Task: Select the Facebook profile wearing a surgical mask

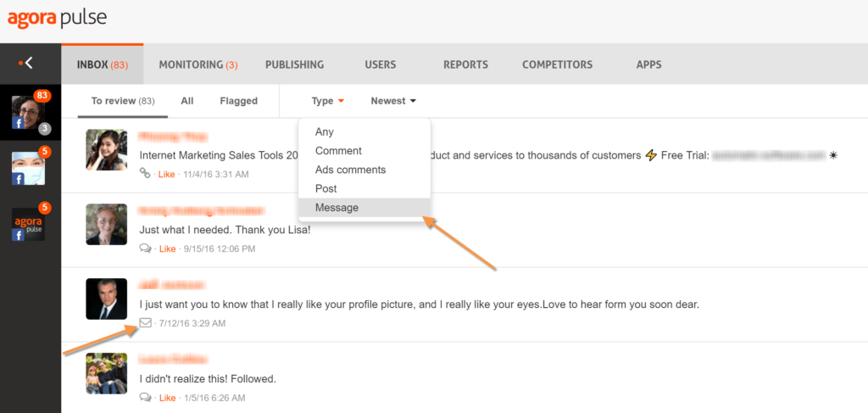Action: point(28,168)
